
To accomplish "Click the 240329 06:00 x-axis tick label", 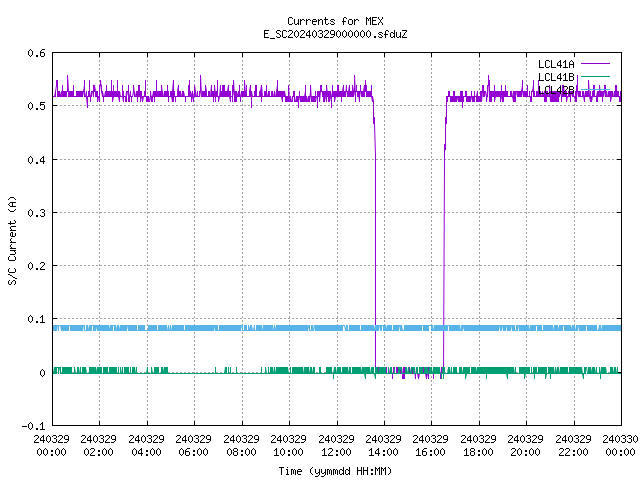I will pyautogui.click(x=193, y=445).
